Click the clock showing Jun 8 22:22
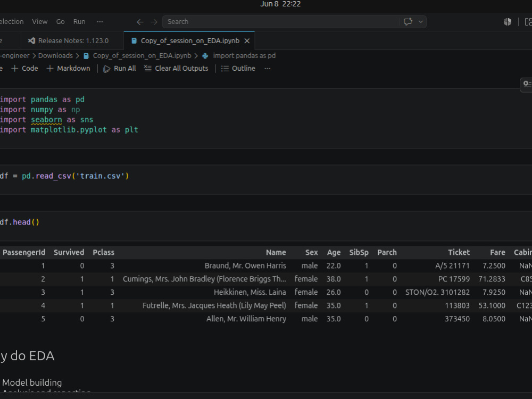This screenshot has height=399, width=532. pos(280,4)
